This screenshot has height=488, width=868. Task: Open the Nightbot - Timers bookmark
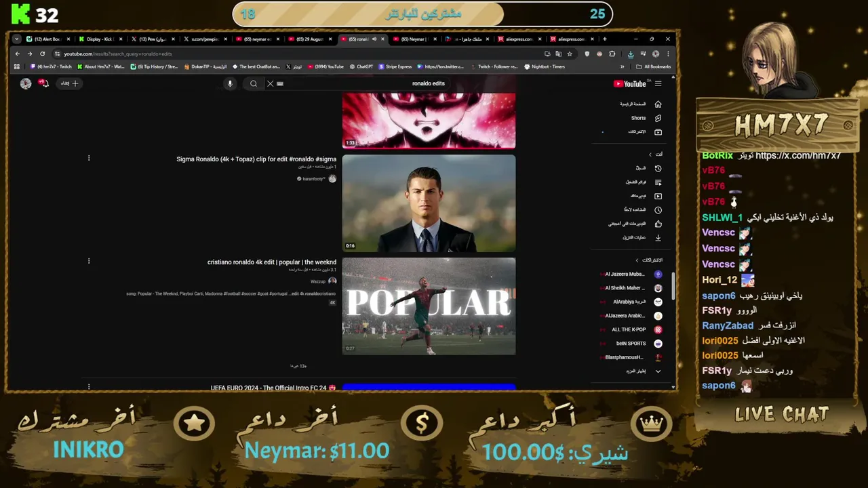coord(545,66)
